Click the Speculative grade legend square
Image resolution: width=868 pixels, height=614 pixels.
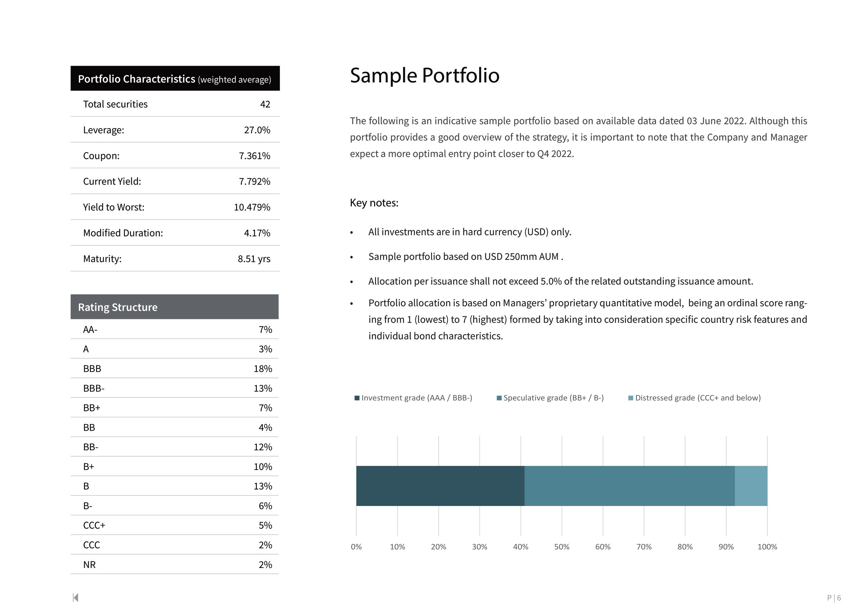[499, 398]
